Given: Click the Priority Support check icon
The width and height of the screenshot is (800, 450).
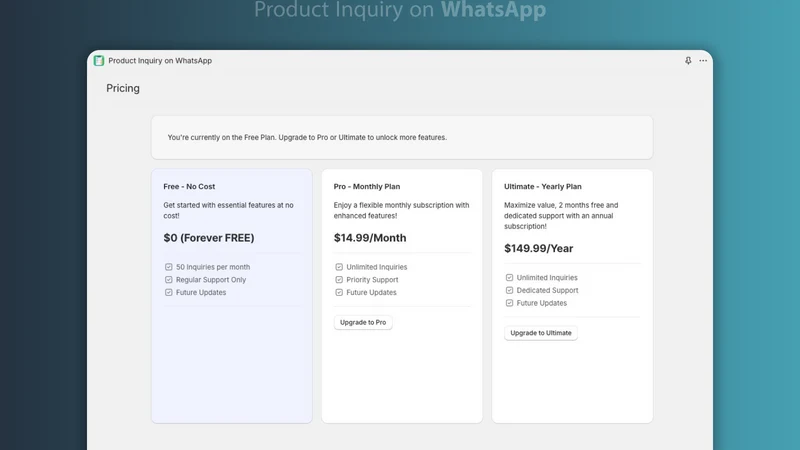Looking at the screenshot, I should point(339,280).
